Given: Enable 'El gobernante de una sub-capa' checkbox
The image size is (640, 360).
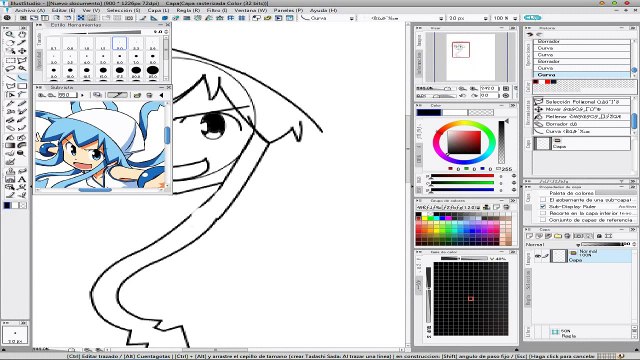Looking at the screenshot, I should [543, 200].
